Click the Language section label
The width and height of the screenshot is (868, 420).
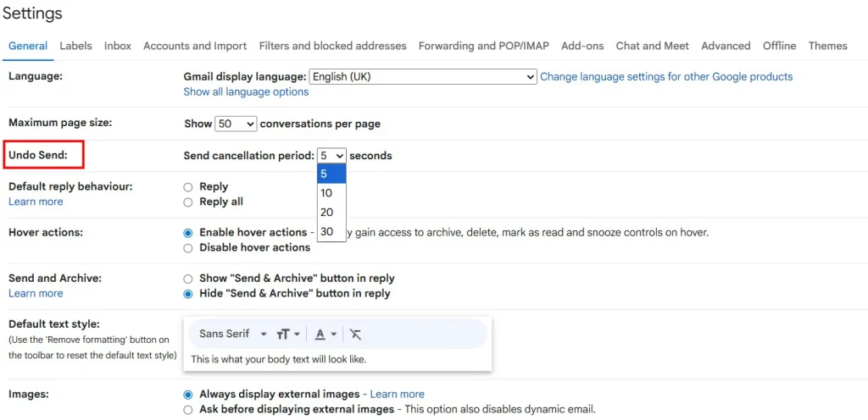36,76
